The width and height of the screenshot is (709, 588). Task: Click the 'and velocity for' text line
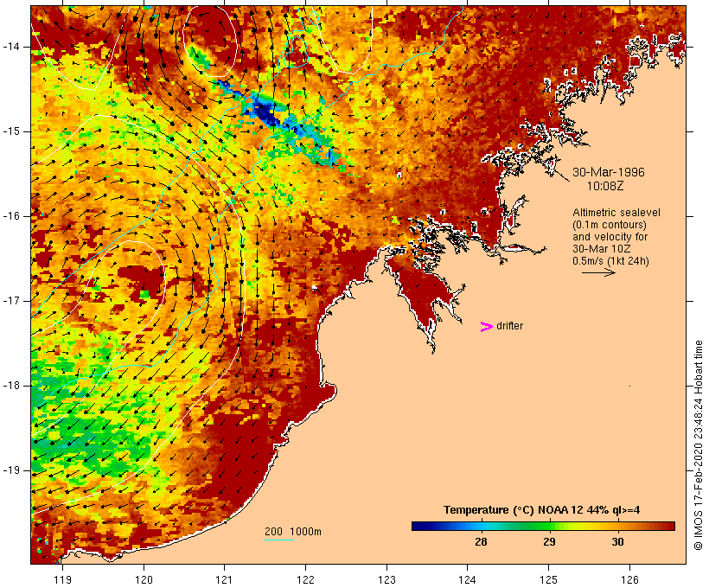coord(610,237)
